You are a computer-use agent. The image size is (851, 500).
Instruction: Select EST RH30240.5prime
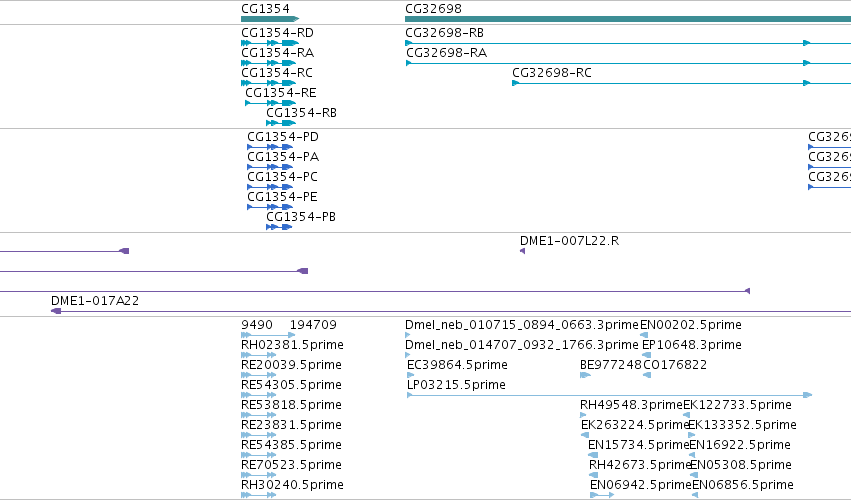pos(292,485)
